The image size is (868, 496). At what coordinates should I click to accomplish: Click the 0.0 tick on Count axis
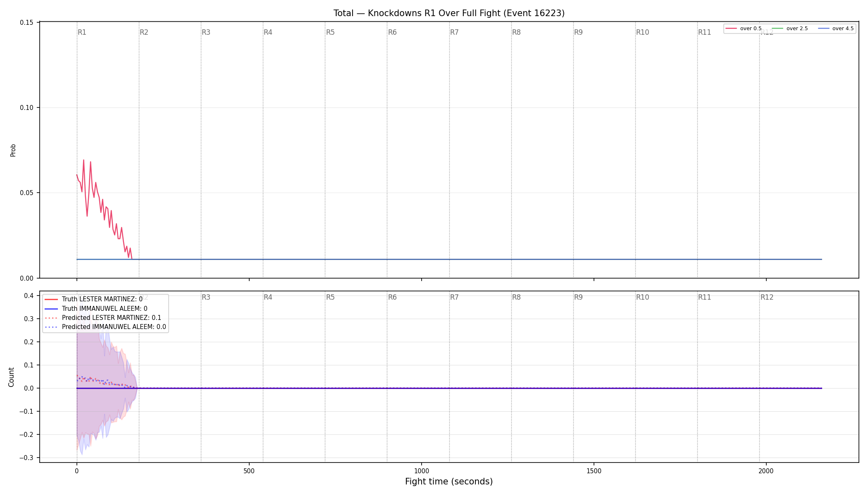click(x=29, y=388)
